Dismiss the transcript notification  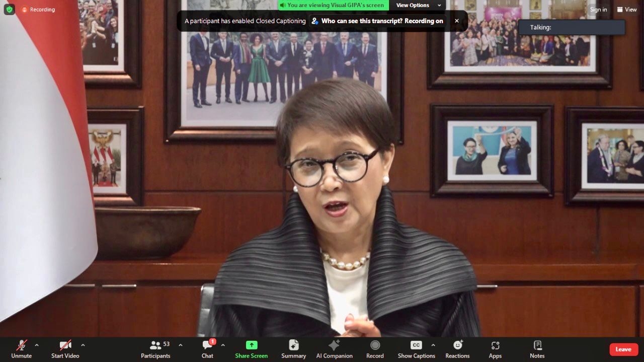coord(456,21)
